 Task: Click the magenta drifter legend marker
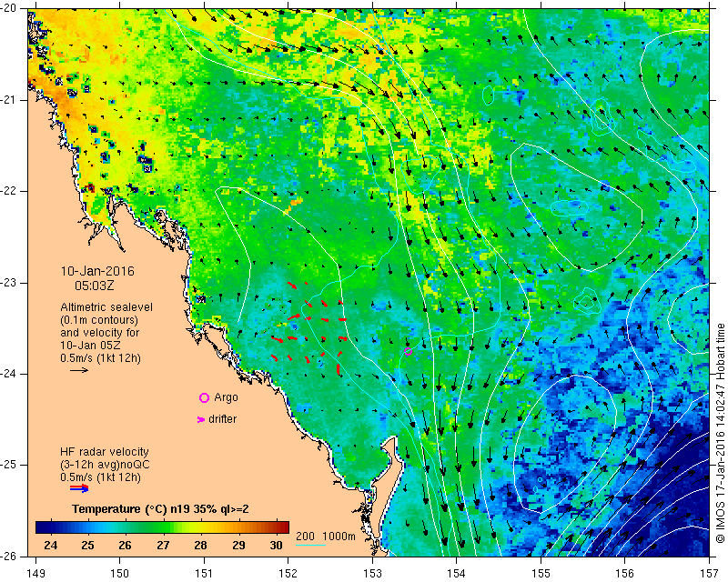point(201,419)
